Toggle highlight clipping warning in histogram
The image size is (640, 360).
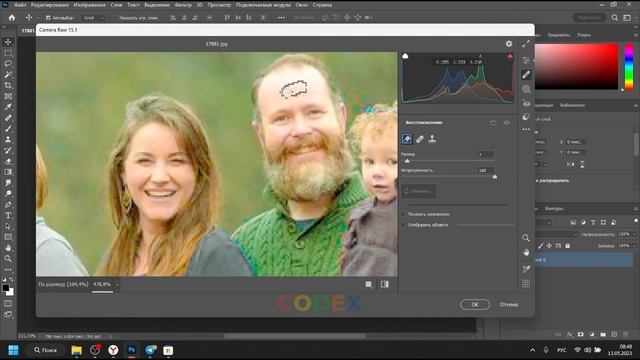510,56
